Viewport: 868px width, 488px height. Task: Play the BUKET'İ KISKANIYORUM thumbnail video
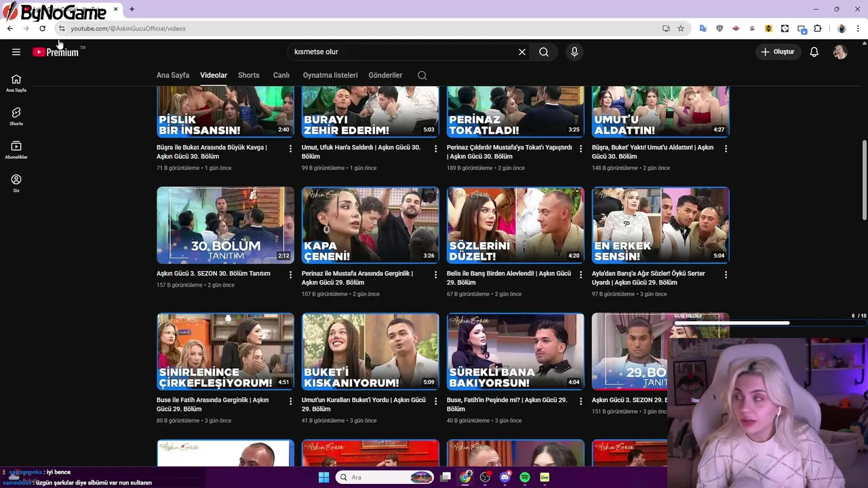coord(370,352)
